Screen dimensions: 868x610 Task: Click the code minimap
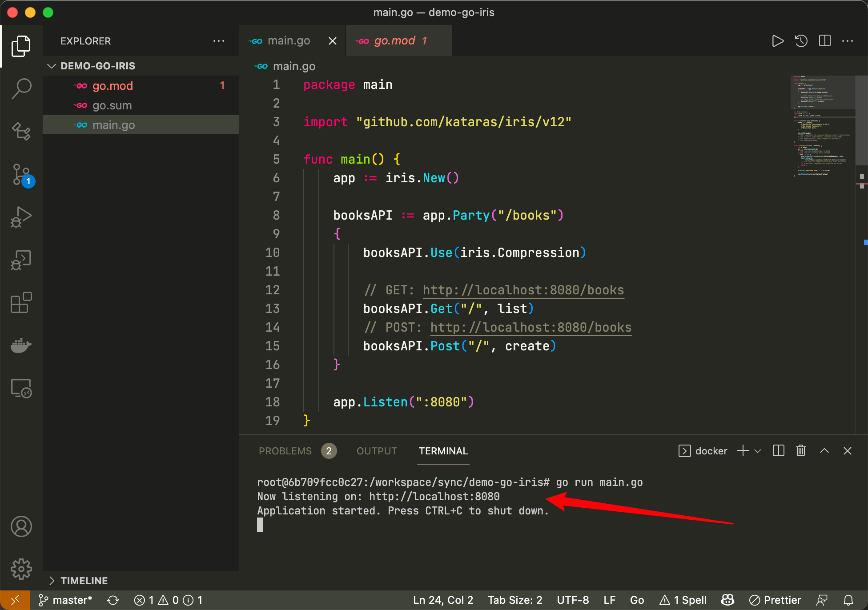823,127
